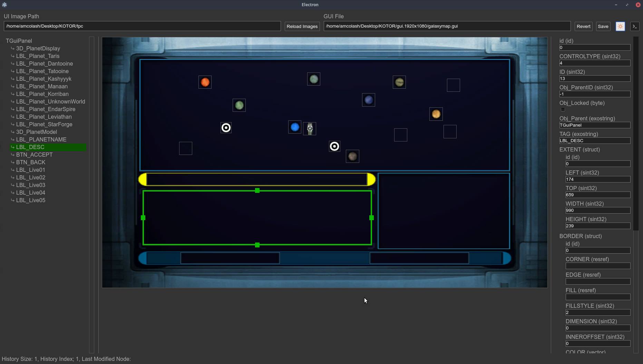Screen dimensions: 643x364
Task: Select 3D_PlanetModel in tree
Action: point(37,132)
